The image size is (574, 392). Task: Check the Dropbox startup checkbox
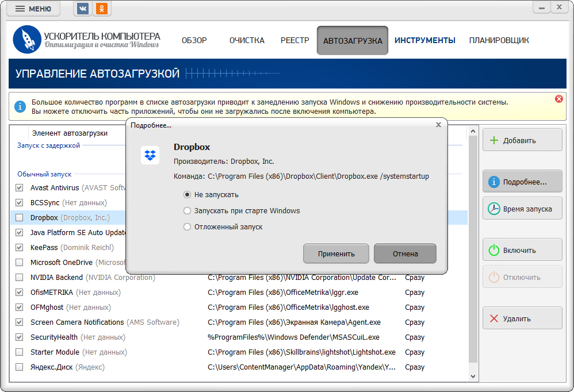tap(20, 218)
